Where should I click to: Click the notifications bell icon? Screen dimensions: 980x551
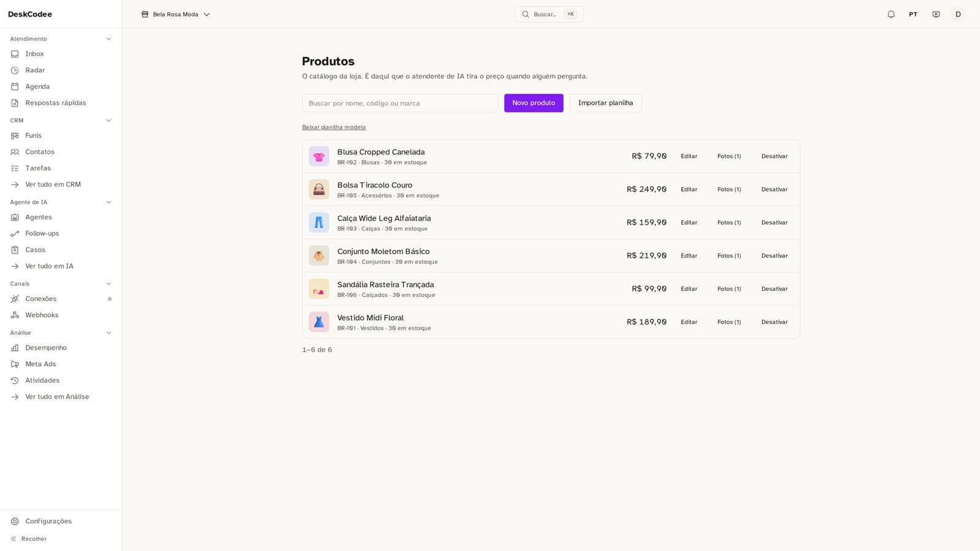tap(891, 14)
